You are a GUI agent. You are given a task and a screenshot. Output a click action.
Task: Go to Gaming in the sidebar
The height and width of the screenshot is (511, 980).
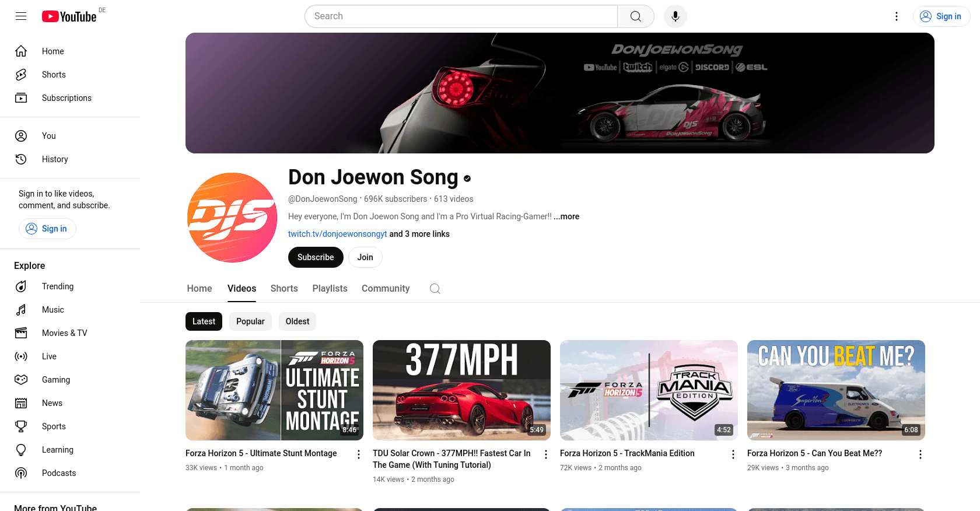(x=55, y=380)
